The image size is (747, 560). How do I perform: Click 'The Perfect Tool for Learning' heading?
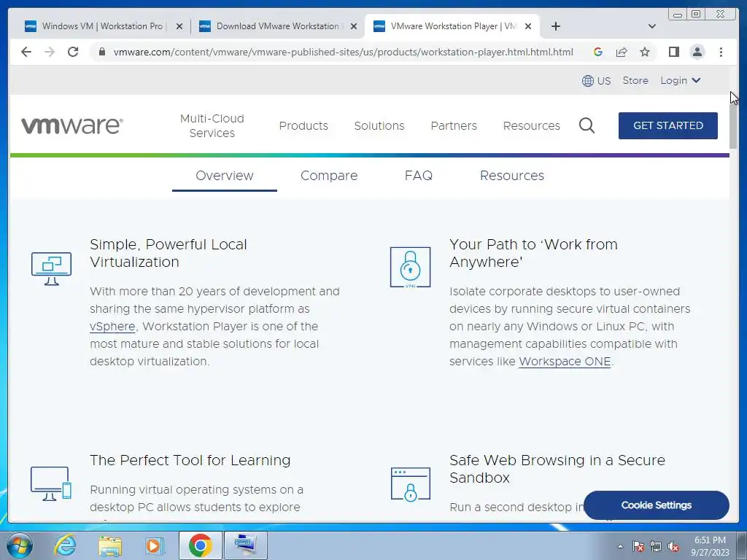click(190, 460)
